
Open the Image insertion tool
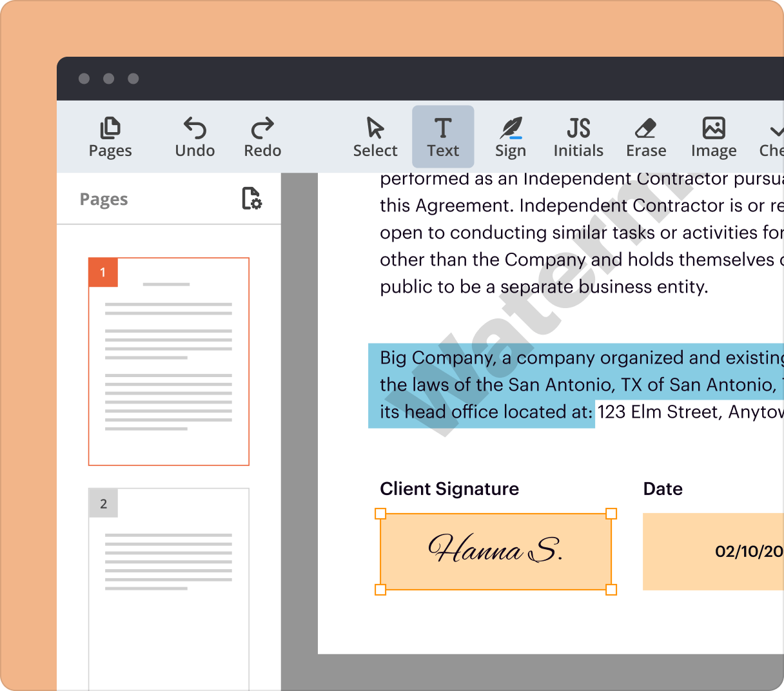[713, 136]
